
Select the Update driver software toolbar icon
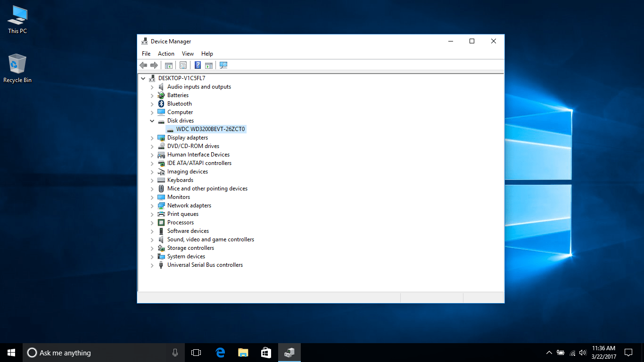point(209,65)
